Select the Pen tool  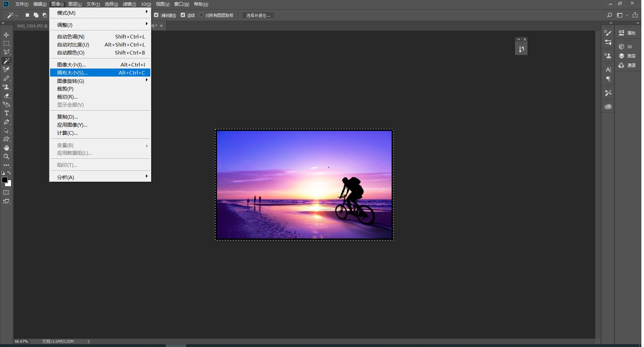tap(6, 122)
